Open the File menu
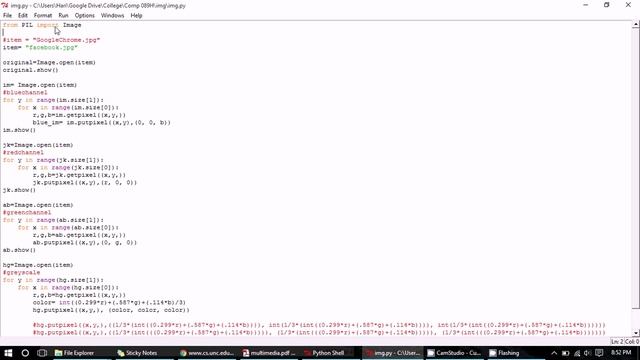Viewport: 640px width, 360px height. (7, 16)
